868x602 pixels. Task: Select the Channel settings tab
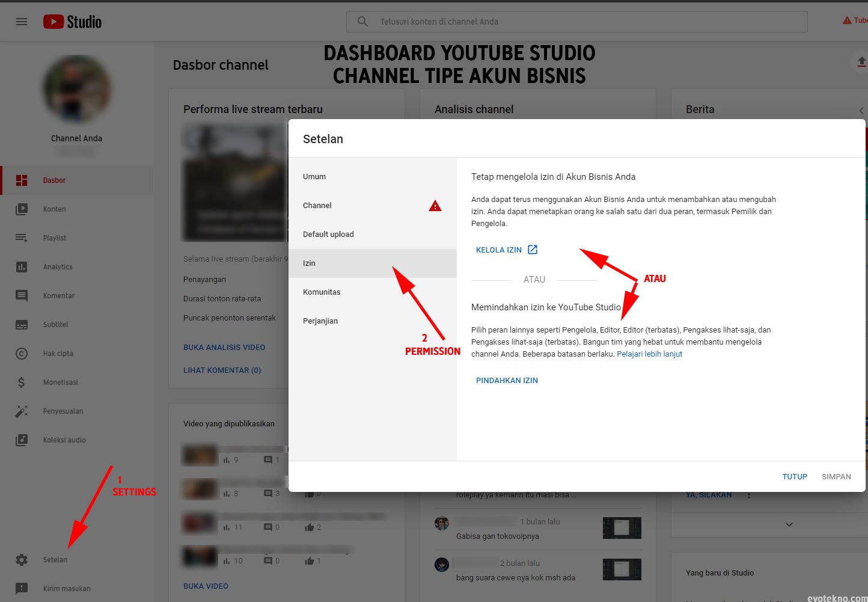click(x=373, y=206)
